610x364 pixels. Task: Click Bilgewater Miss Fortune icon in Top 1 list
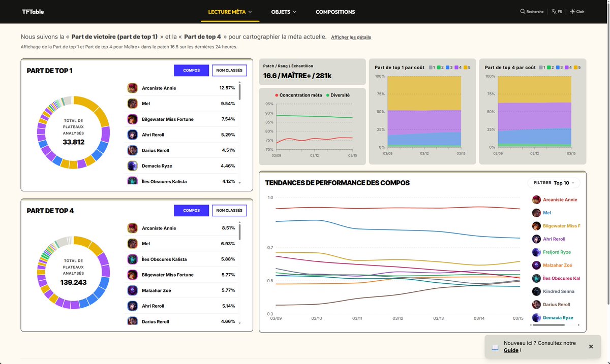click(x=133, y=119)
